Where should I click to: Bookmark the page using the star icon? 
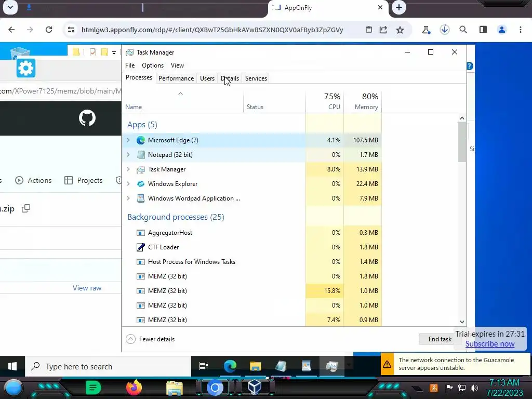point(400,30)
